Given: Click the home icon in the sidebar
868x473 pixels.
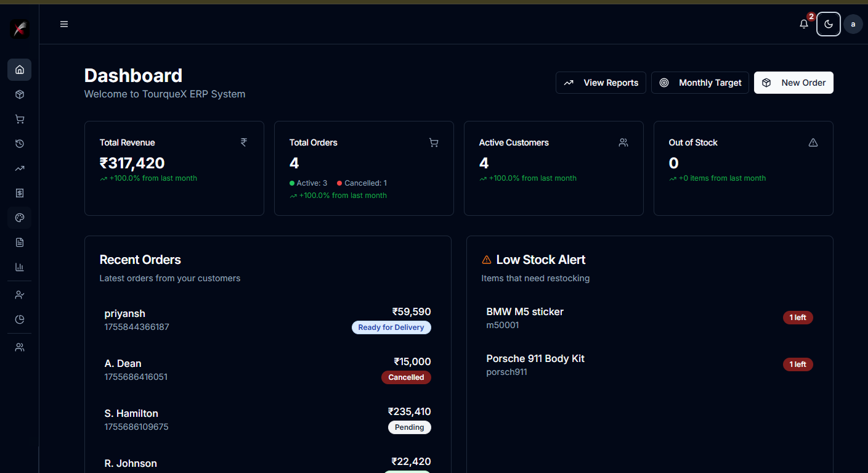Looking at the screenshot, I should pyautogui.click(x=20, y=70).
